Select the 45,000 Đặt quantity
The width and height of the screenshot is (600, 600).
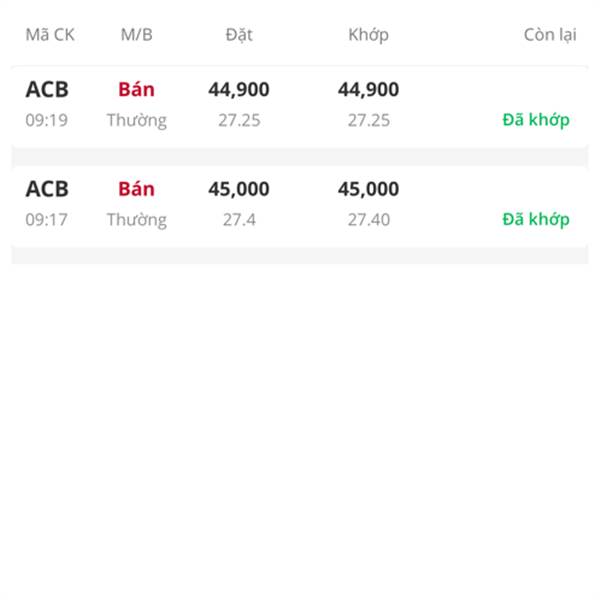(239, 189)
